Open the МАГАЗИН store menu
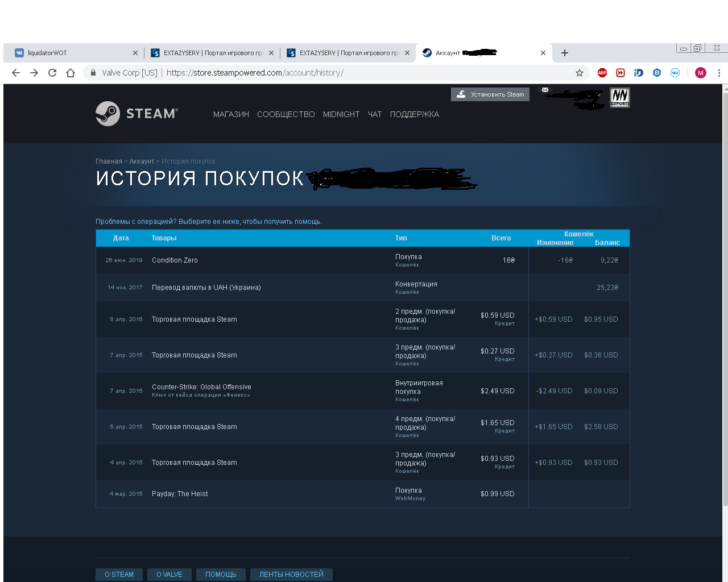The width and height of the screenshot is (728, 582). click(x=231, y=114)
